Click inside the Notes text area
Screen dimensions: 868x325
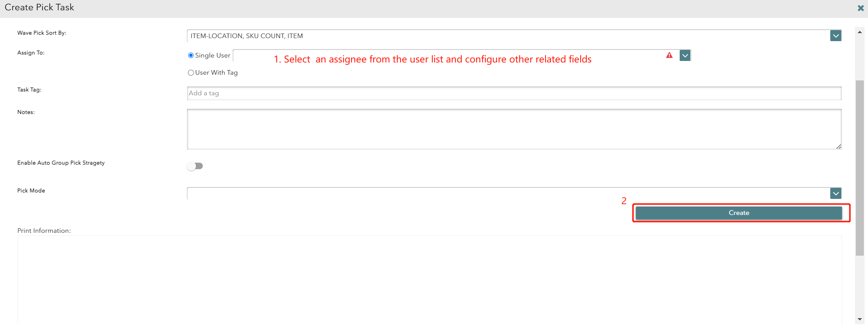click(514, 129)
